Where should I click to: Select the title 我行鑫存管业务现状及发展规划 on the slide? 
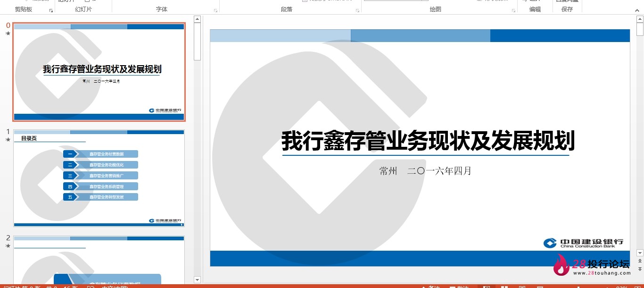(x=428, y=141)
